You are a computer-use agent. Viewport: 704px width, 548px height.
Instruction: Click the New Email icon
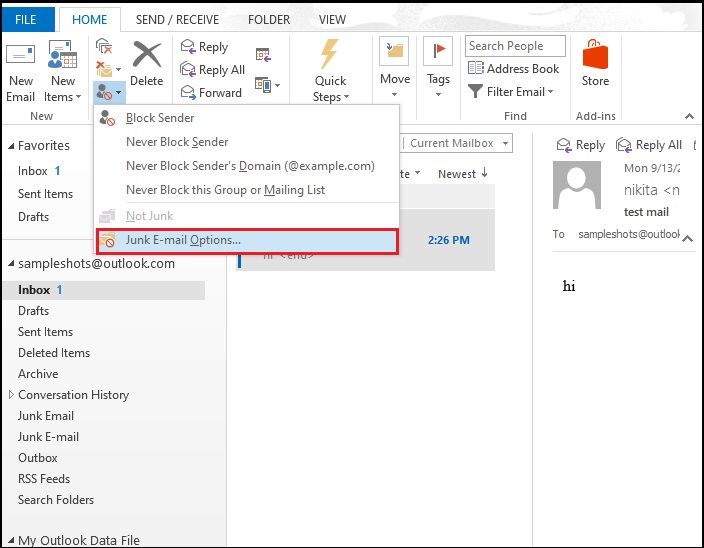pyautogui.click(x=21, y=57)
